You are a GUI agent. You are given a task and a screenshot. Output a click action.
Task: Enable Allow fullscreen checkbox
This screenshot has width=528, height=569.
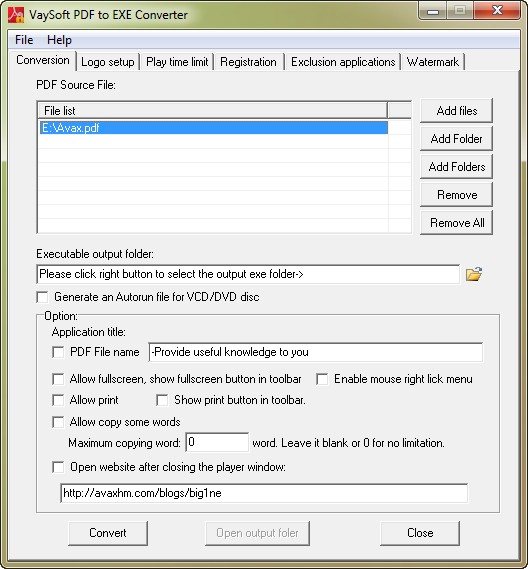pos(58,379)
